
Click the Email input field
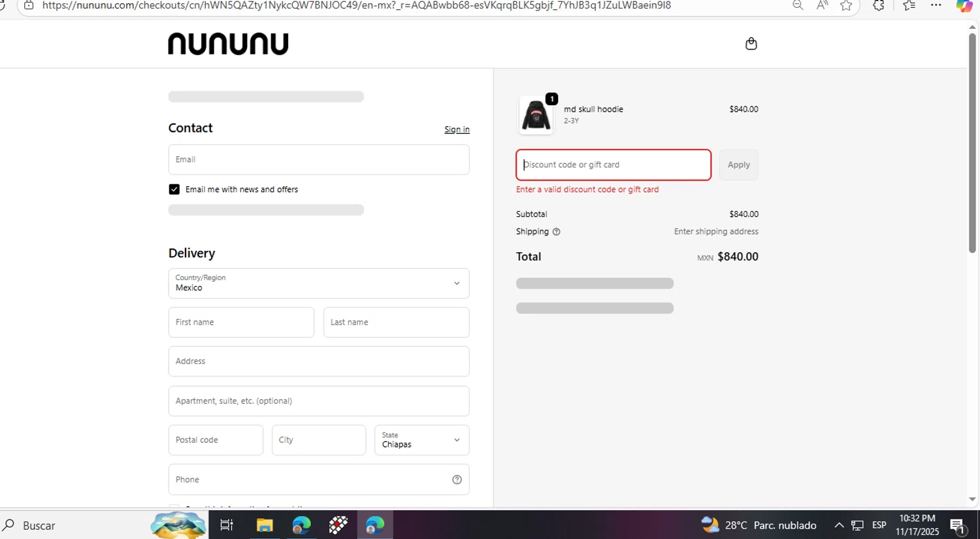coord(319,159)
